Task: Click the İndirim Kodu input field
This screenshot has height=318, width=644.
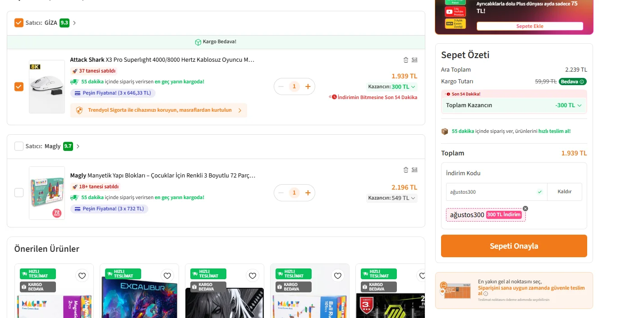Action: click(x=497, y=192)
